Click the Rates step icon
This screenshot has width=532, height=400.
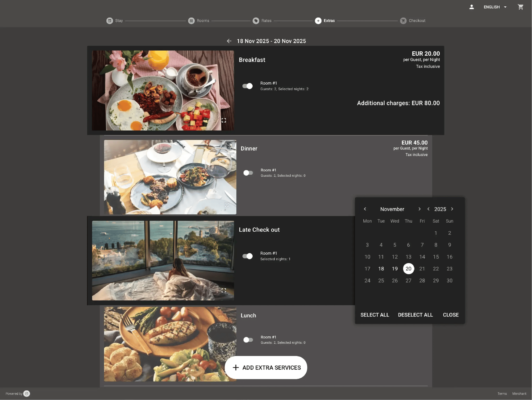tap(256, 20)
